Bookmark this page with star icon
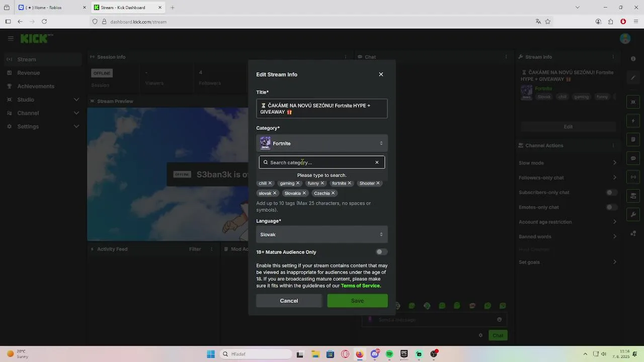644x362 pixels. click(547, 22)
